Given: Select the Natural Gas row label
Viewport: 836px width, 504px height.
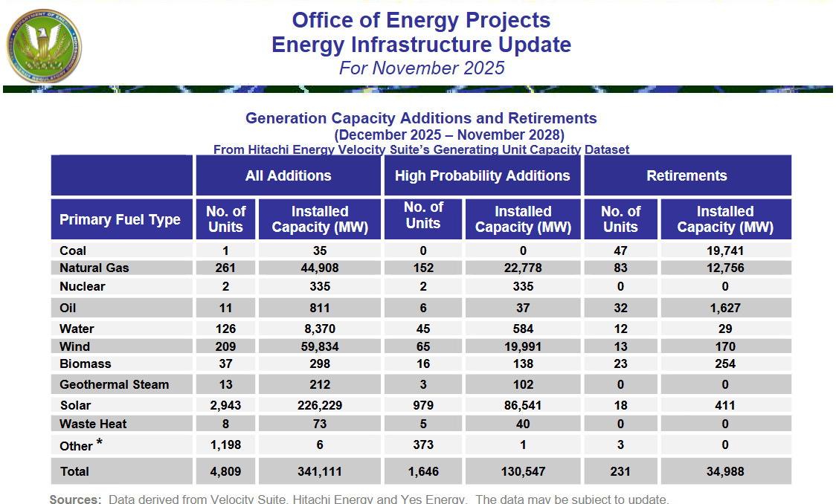Looking at the screenshot, I should (94, 268).
